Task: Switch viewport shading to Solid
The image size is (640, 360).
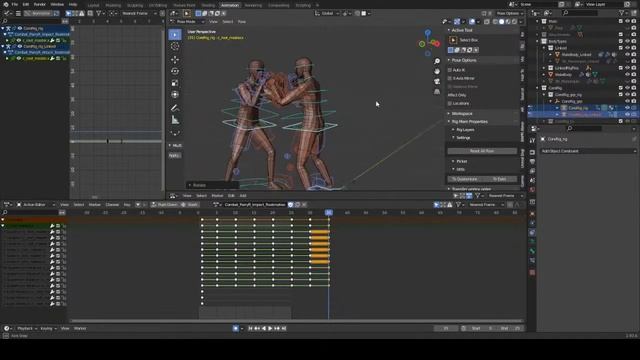Action: [x=502, y=22]
